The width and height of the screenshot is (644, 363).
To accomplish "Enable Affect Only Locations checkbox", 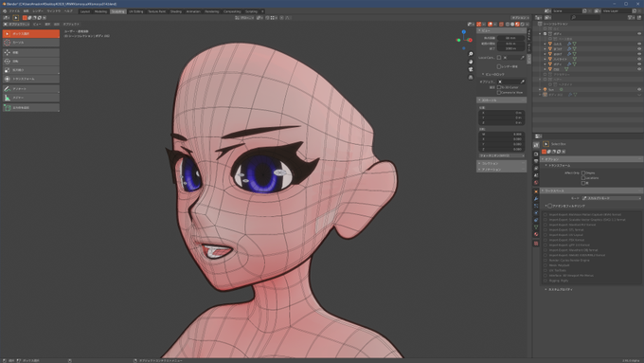I will 583,178.
